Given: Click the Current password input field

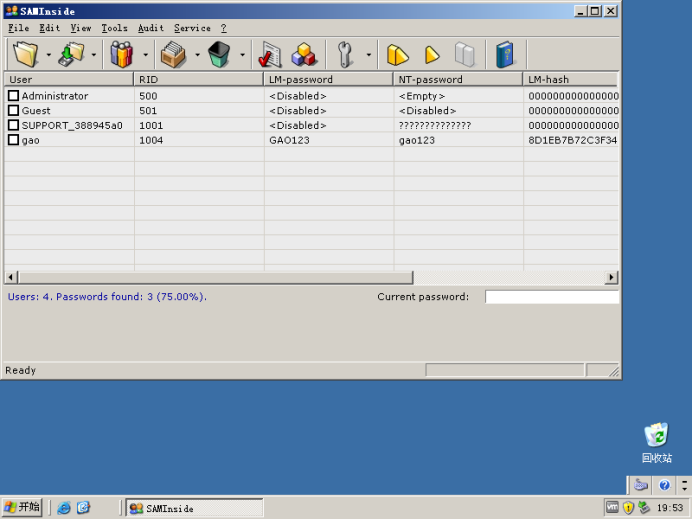Looking at the screenshot, I should coord(551,297).
